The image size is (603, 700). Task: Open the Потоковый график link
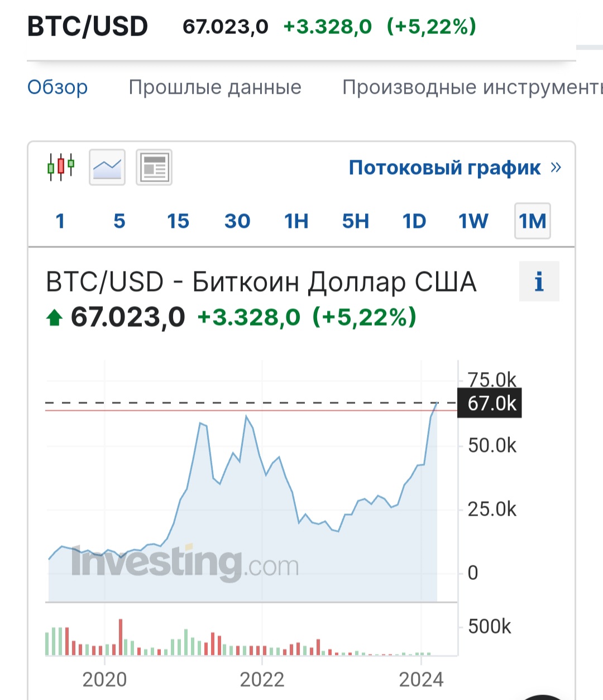click(444, 167)
